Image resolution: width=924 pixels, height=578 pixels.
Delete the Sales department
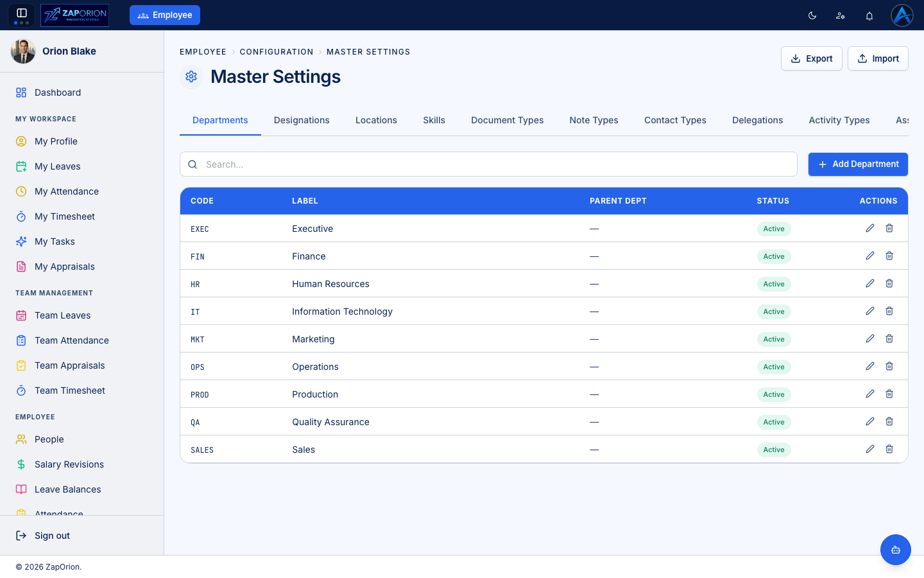tap(889, 449)
